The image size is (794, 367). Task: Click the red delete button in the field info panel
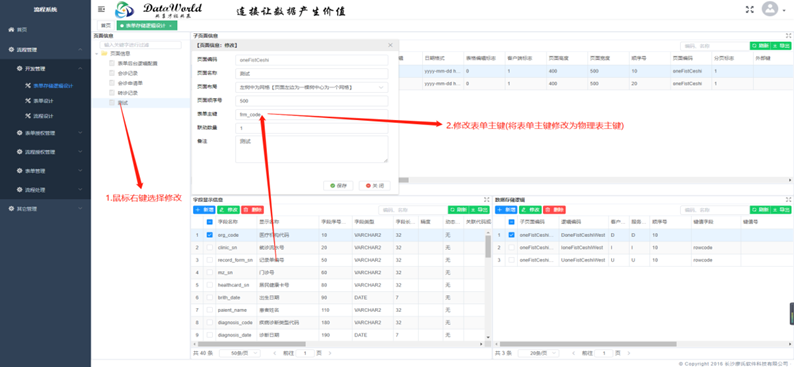(x=252, y=210)
